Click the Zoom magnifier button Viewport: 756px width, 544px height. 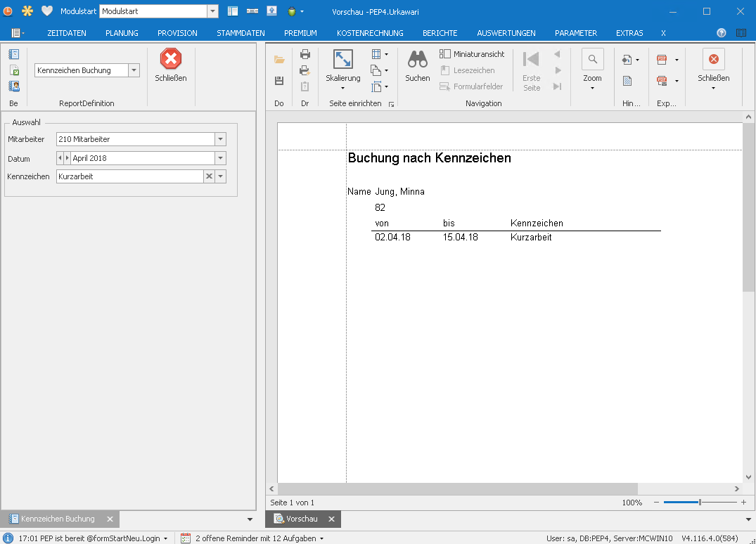pos(592,60)
